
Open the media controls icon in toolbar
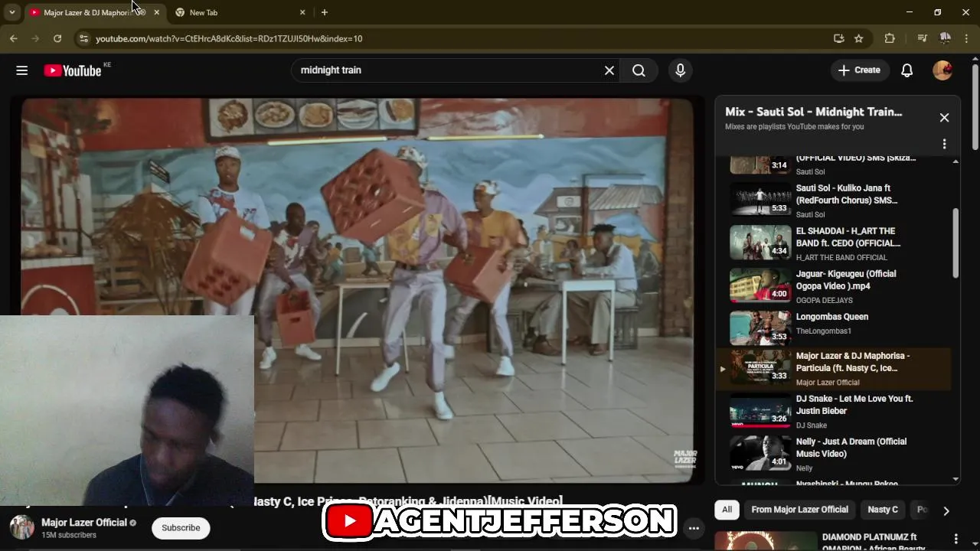pyautogui.click(x=923, y=38)
